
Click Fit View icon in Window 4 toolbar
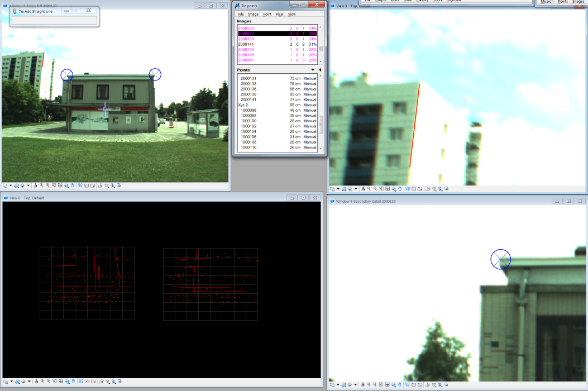click(x=388, y=385)
